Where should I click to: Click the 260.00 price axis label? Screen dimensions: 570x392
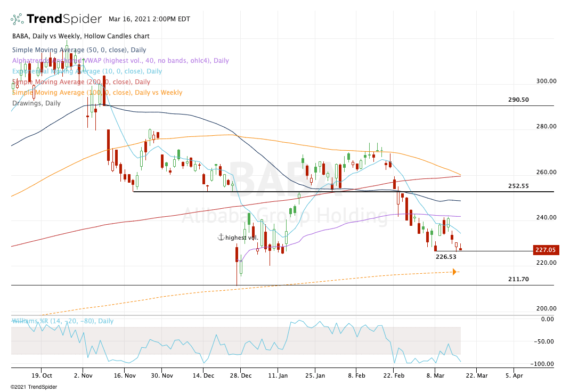point(547,172)
